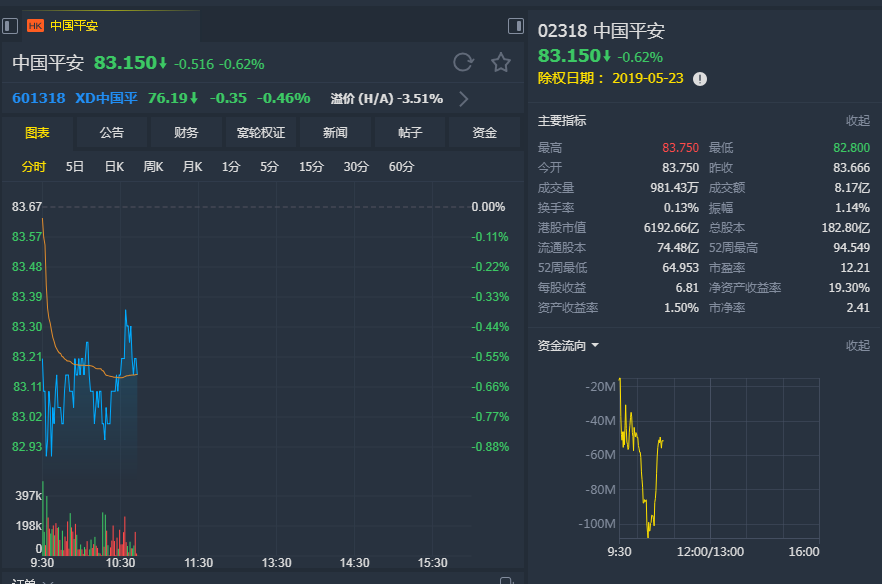Click the XD中国平 stock name link

106,98
